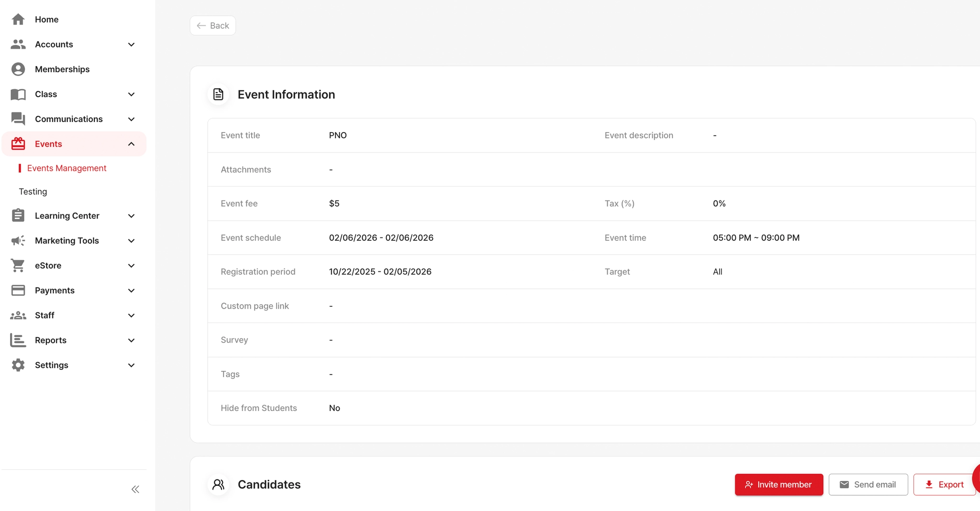Click the eStore shopping cart icon
The image size is (980, 511).
(18, 266)
